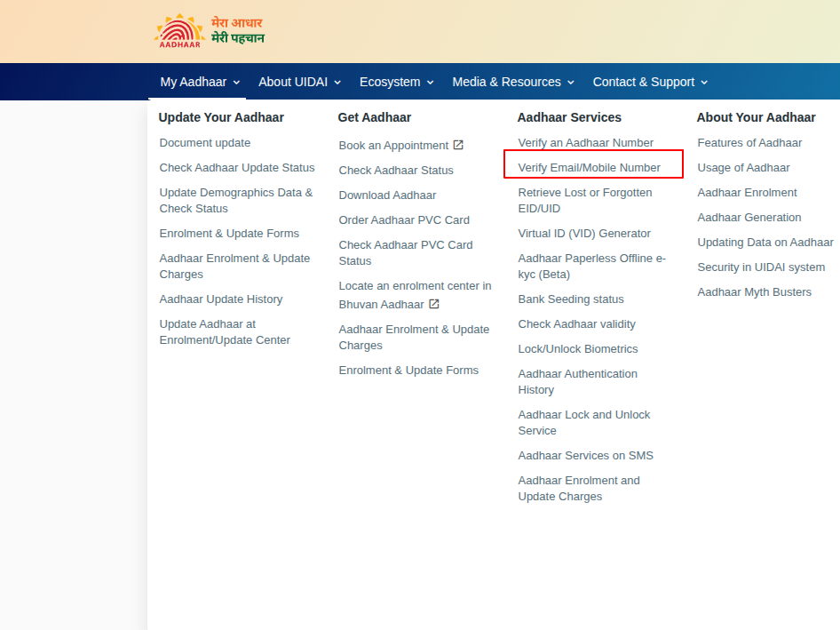Open Aadhaar Update History
The height and width of the screenshot is (630, 840).
221,299
